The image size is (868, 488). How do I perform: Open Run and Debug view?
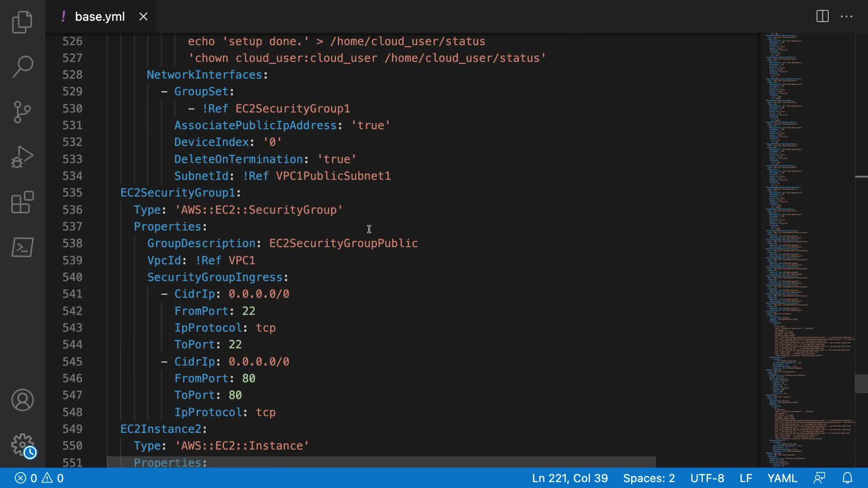point(22,157)
